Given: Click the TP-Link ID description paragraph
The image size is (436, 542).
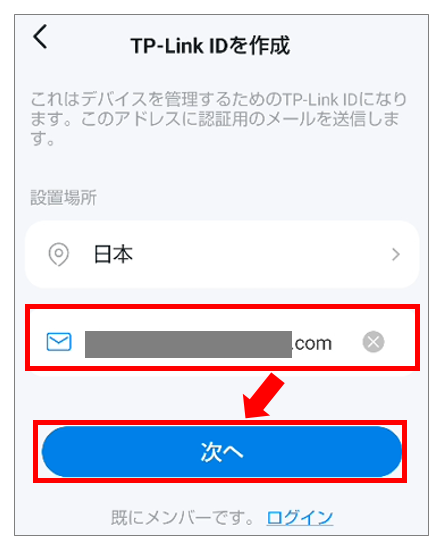Looking at the screenshot, I should point(219,119).
